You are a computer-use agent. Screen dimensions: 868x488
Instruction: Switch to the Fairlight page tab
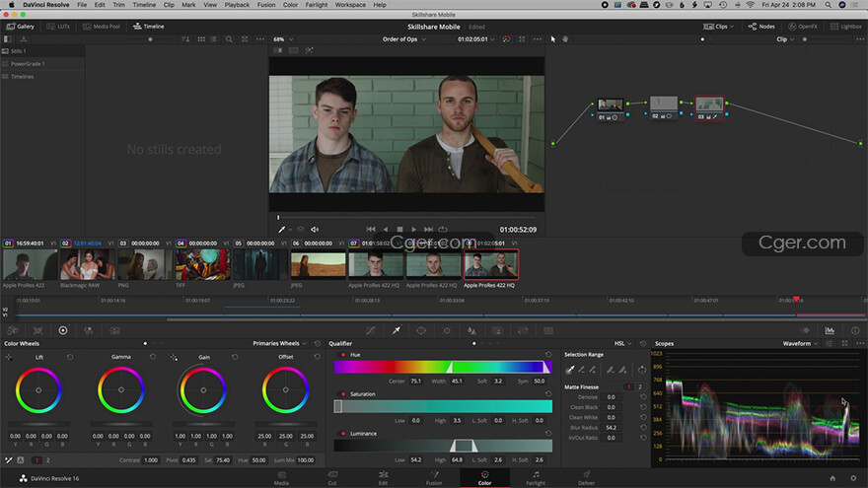coord(536,478)
